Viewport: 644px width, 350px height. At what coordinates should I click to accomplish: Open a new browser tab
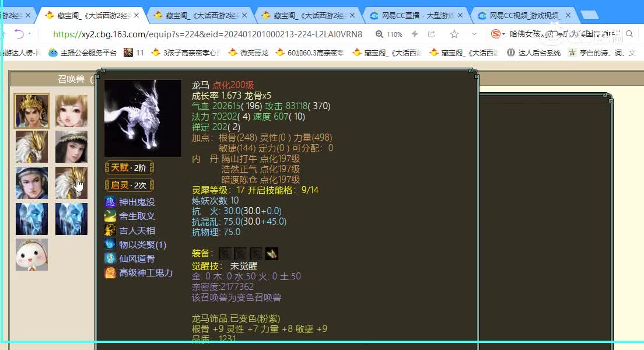(x=590, y=15)
